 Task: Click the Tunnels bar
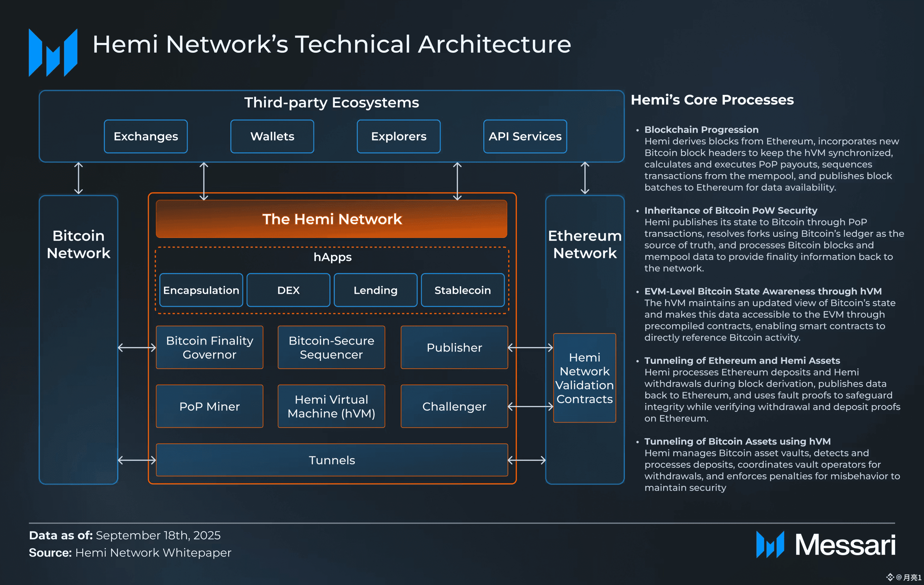point(332,460)
